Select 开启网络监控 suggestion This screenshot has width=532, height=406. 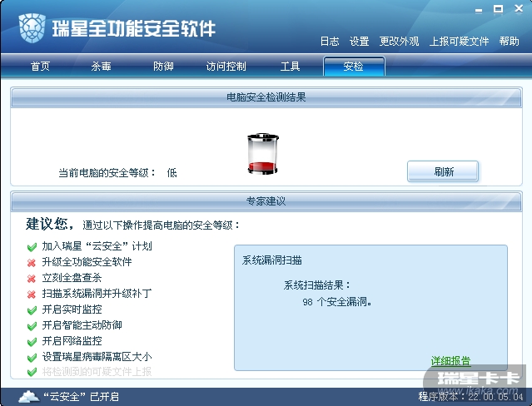(x=72, y=341)
